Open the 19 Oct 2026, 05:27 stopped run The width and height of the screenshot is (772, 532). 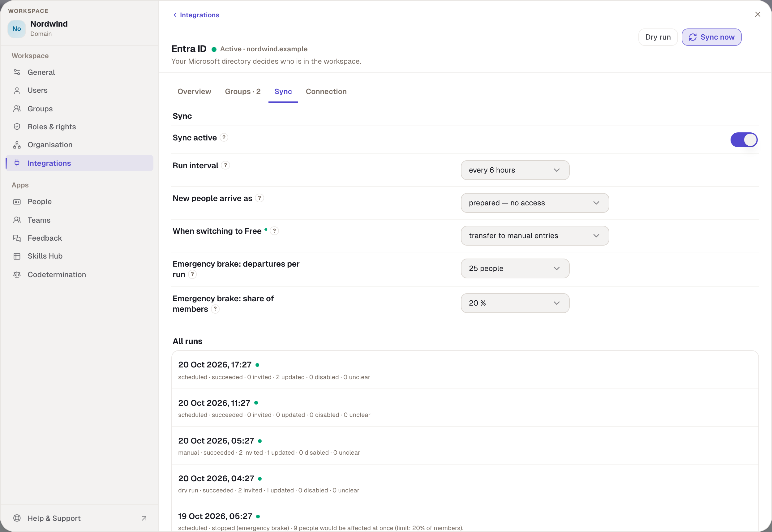pos(465,517)
